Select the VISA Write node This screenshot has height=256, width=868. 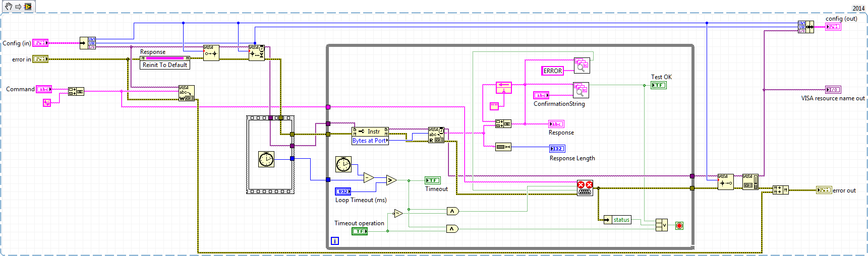[x=187, y=93]
